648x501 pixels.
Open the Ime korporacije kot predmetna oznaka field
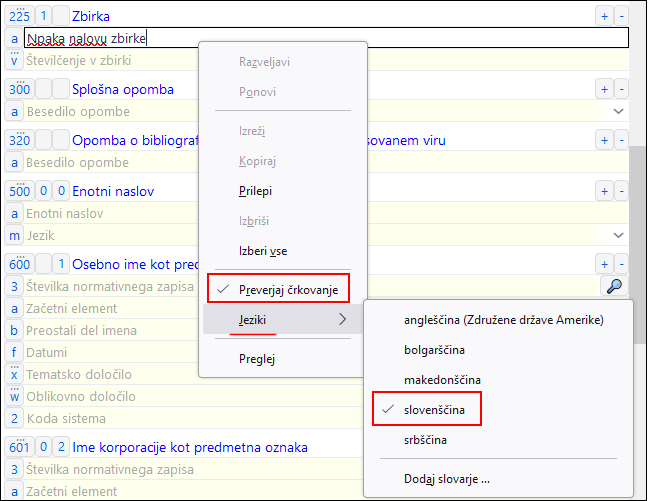(x=189, y=447)
